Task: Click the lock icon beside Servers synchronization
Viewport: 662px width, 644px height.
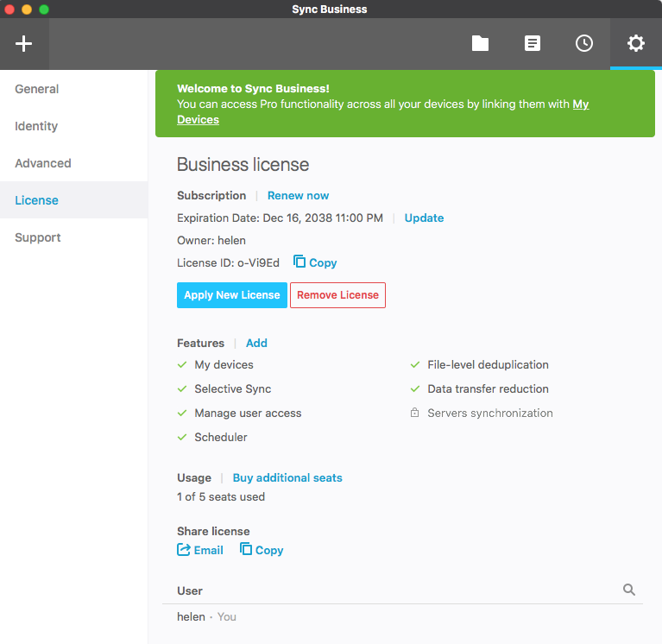Action: 414,413
